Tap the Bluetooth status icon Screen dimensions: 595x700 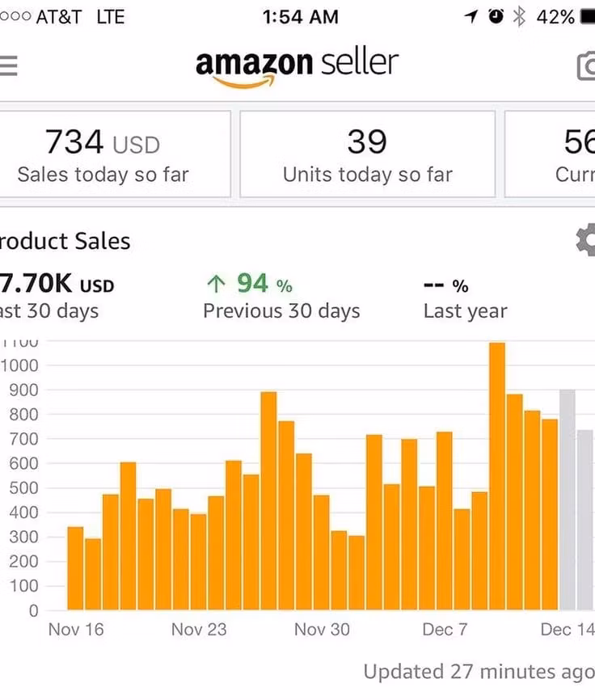[520, 17]
